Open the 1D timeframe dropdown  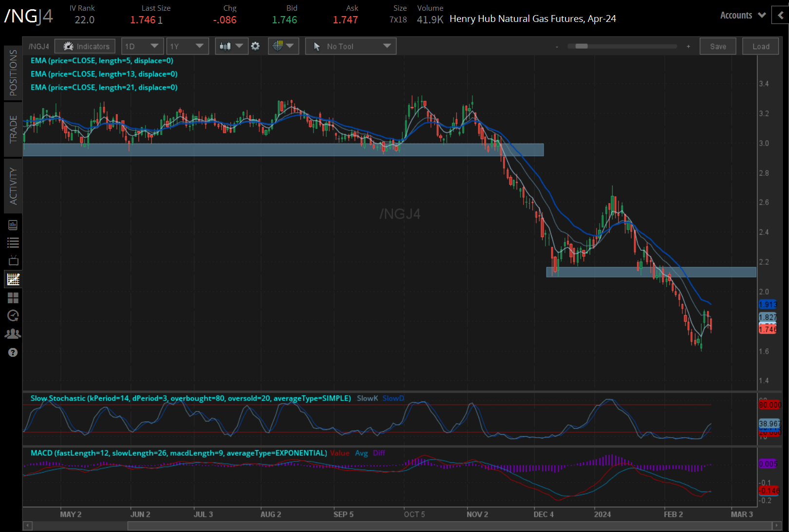click(x=142, y=46)
